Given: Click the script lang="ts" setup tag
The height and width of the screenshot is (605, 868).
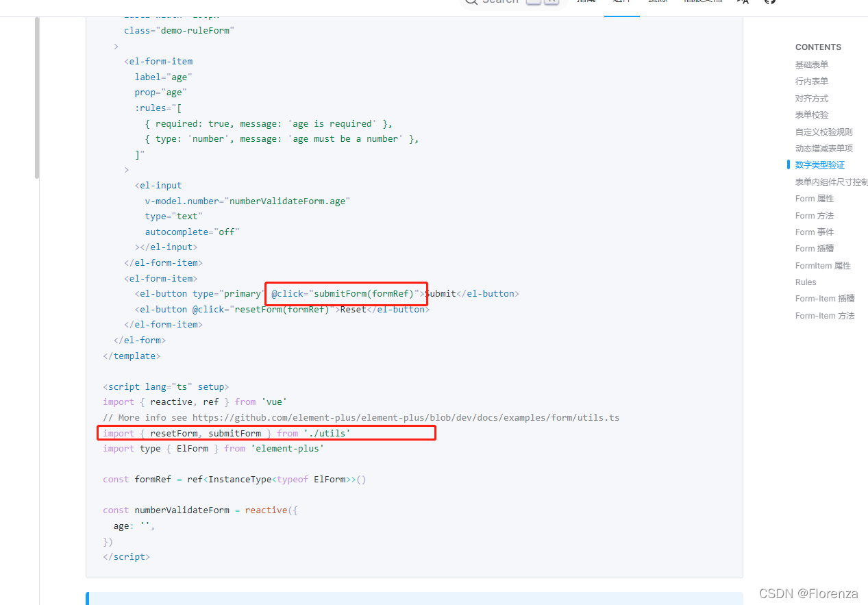Looking at the screenshot, I should pyautogui.click(x=166, y=386).
